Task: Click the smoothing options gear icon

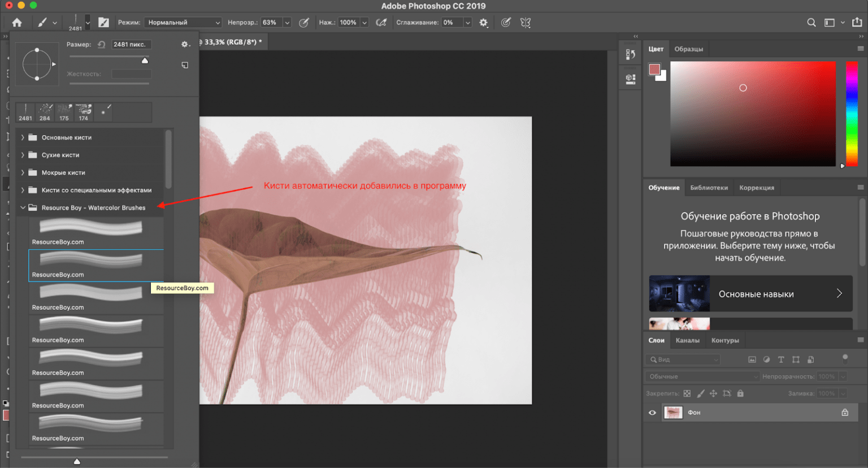Action: 484,23
